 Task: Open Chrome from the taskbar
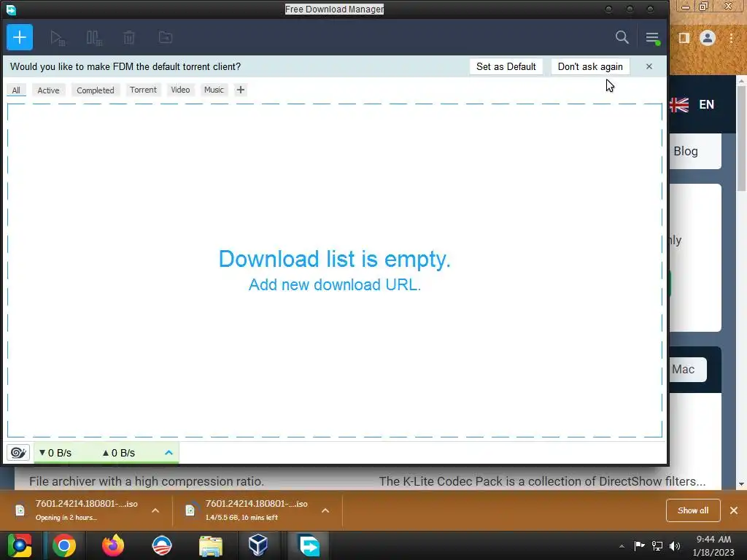pyautogui.click(x=64, y=545)
